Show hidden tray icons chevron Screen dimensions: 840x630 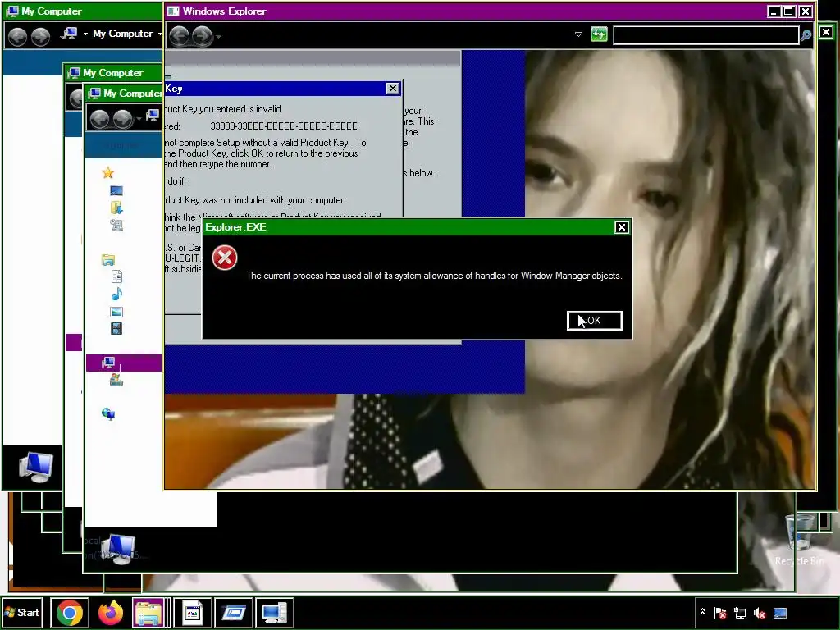click(702, 612)
